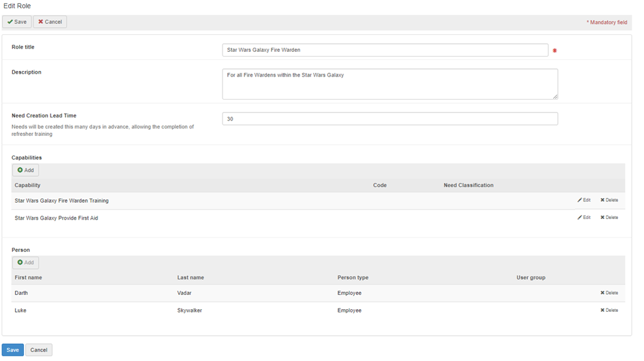
Task: Click the top Save button with checkmark
Action: pos(16,22)
